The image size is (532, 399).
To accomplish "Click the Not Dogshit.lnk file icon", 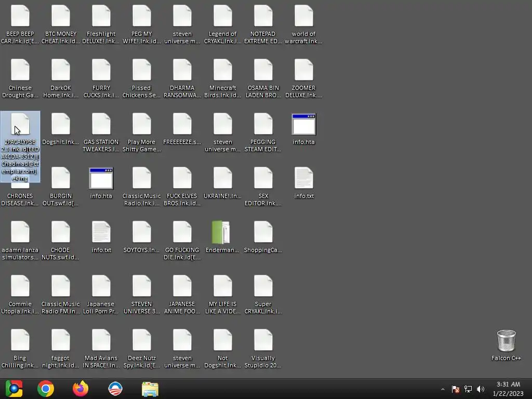I will click(x=222, y=340).
